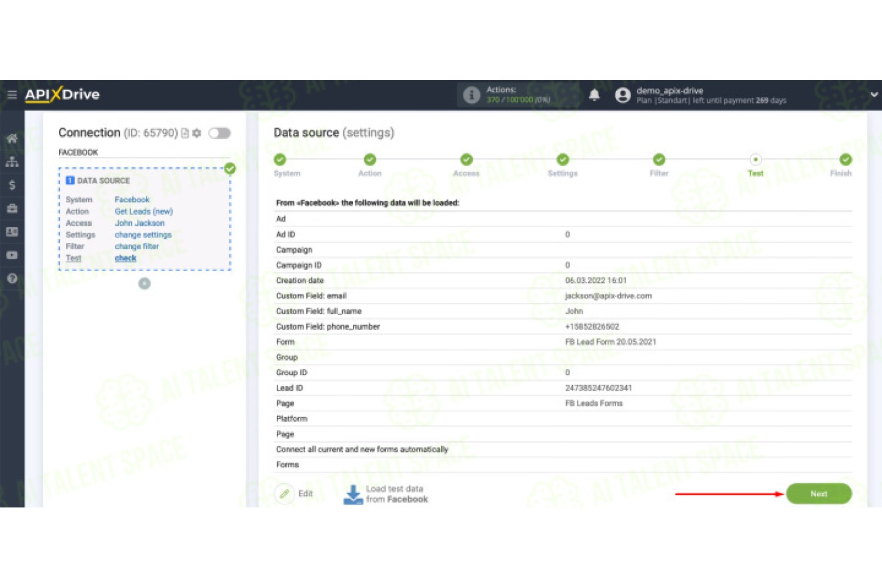Click the FB Lead Form 20.05.2021 value
The width and height of the screenshot is (882, 588).
(x=611, y=342)
